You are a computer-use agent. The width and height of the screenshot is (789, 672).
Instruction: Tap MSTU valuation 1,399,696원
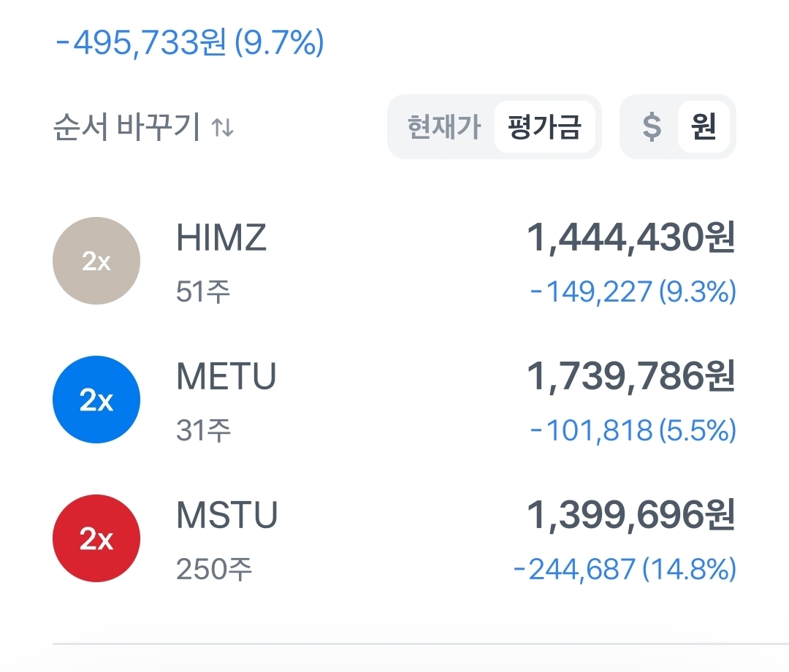coord(630,516)
